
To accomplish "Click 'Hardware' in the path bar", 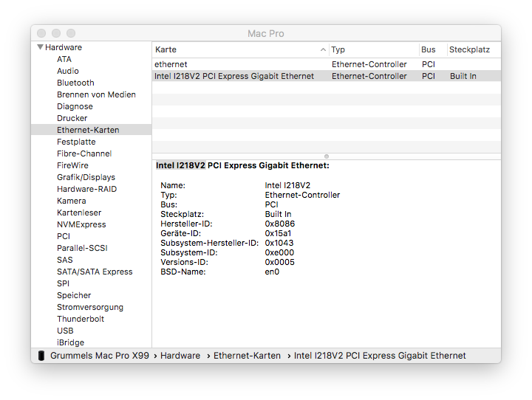I will (180, 356).
